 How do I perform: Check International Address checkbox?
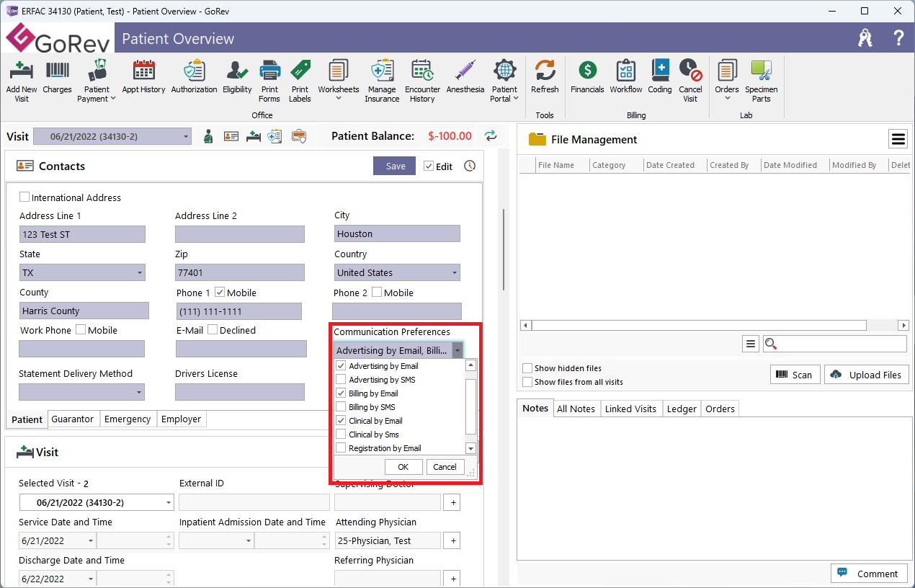tap(24, 197)
